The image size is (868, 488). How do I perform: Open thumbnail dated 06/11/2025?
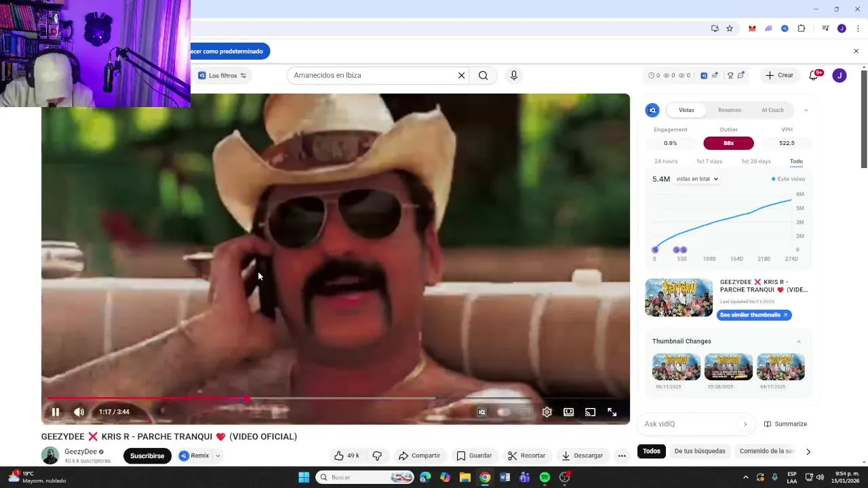[x=676, y=367]
